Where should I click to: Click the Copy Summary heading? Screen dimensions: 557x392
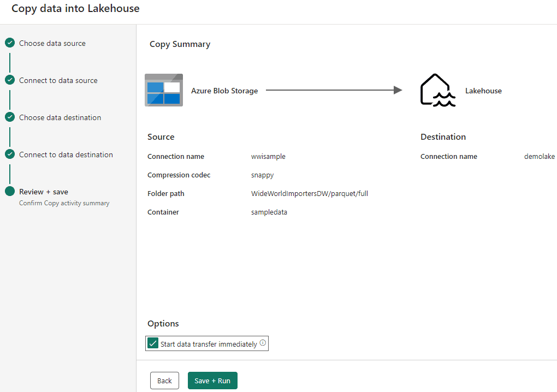tap(180, 44)
